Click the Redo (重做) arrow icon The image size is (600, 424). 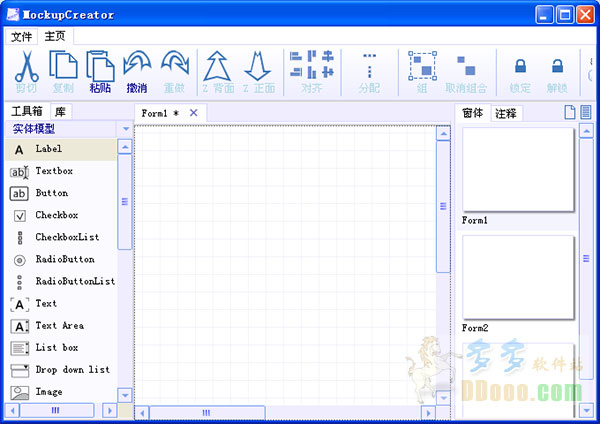click(175, 63)
